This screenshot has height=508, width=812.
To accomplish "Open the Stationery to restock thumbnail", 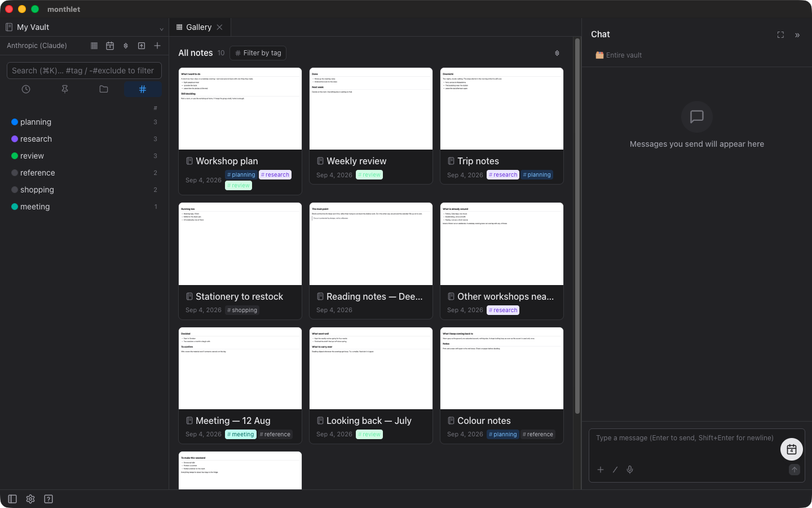I will (240, 244).
